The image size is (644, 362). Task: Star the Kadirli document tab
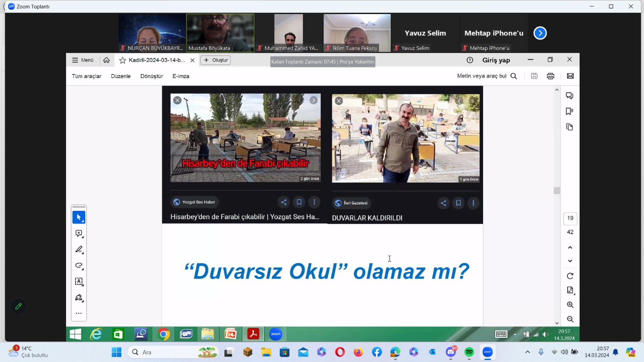click(123, 60)
